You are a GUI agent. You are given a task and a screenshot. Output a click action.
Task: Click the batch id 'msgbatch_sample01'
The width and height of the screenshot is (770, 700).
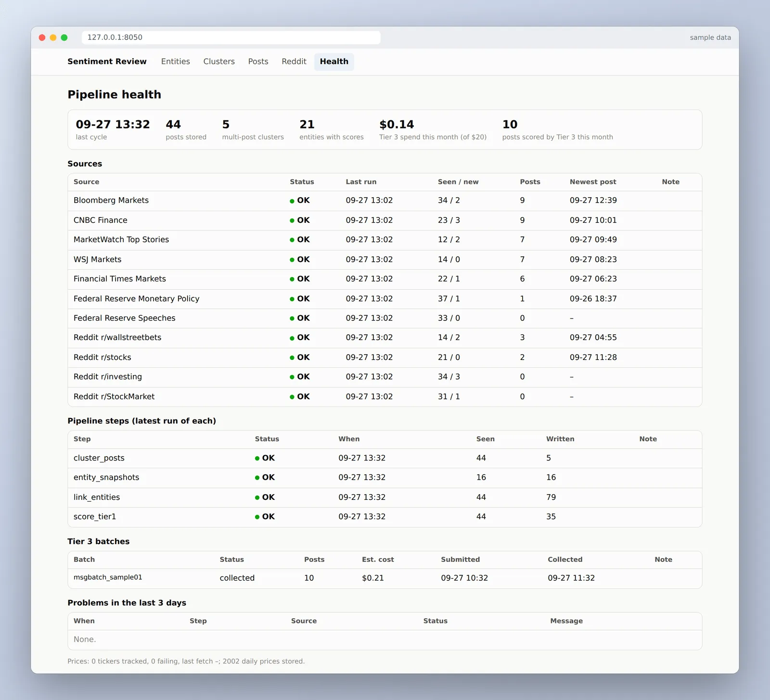108,577
